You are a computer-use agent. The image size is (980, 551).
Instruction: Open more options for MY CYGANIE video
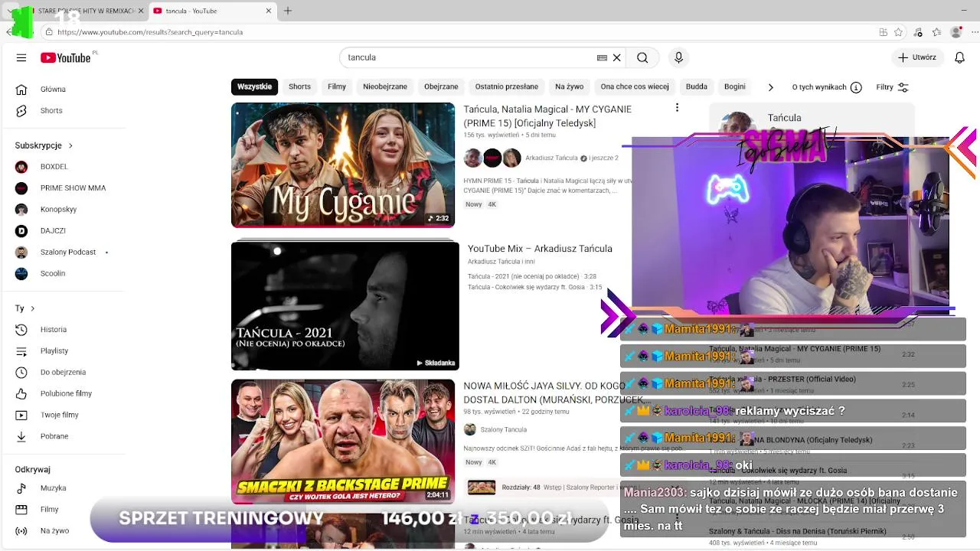pos(677,108)
